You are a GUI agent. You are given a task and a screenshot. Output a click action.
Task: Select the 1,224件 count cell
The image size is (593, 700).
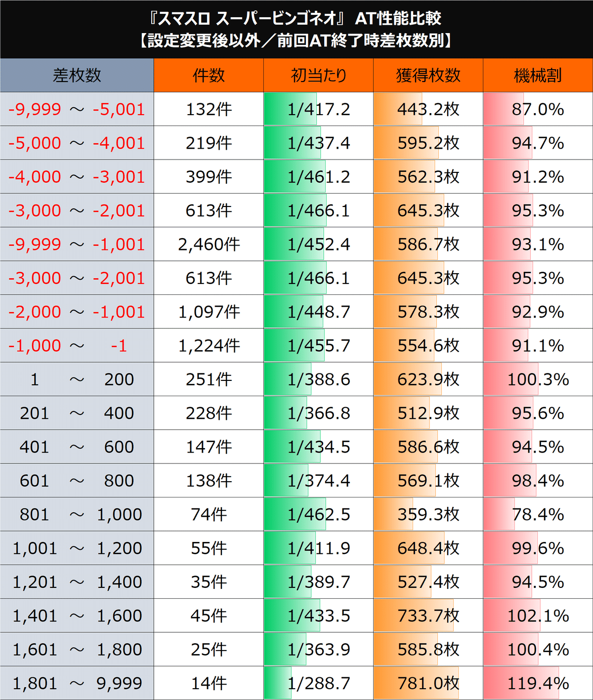pos(209,345)
